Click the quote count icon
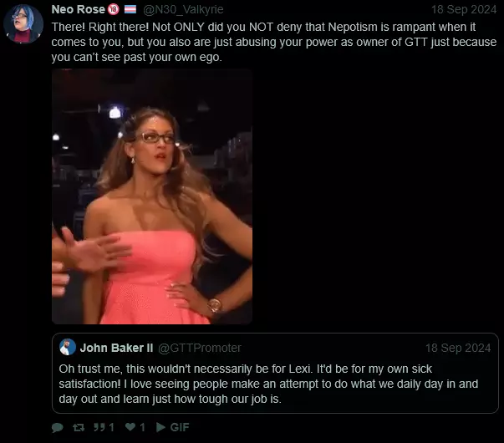The width and height of the screenshot is (504, 443). coord(99,427)
